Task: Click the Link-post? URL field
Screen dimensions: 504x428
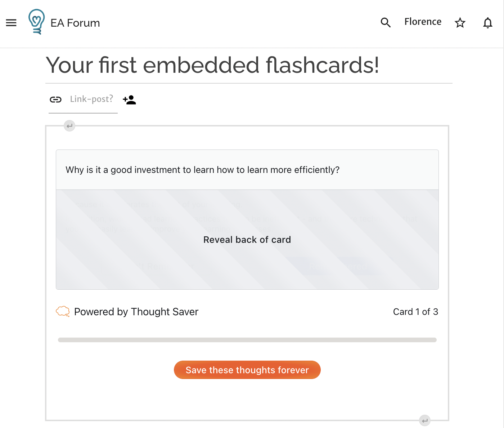Action: [x=91, y=99]
